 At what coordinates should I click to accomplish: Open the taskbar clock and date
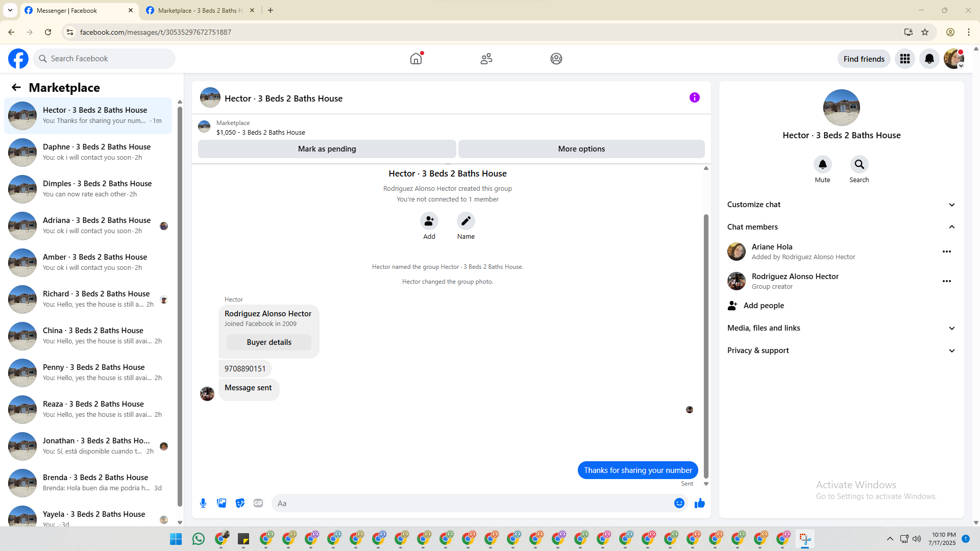[942, 539]
